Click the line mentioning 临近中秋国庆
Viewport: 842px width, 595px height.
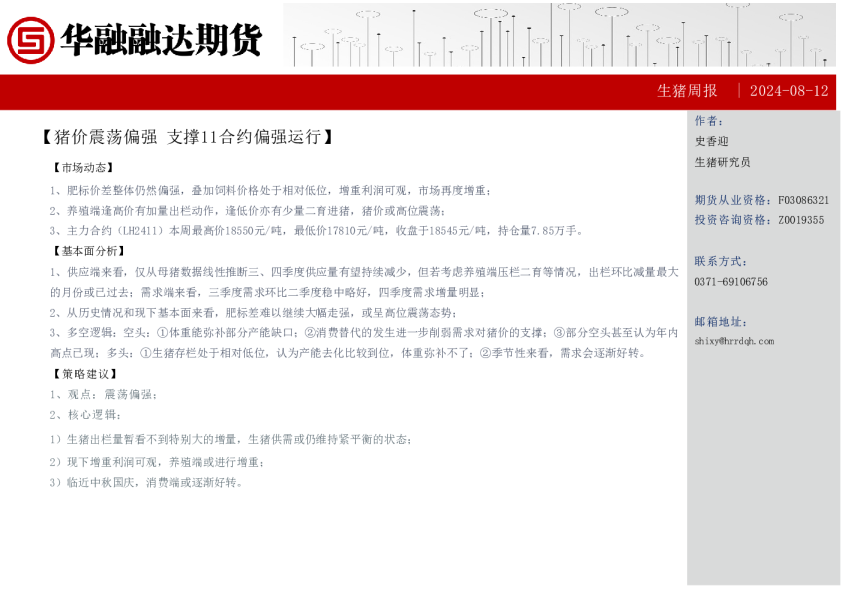tap(147, 482)
